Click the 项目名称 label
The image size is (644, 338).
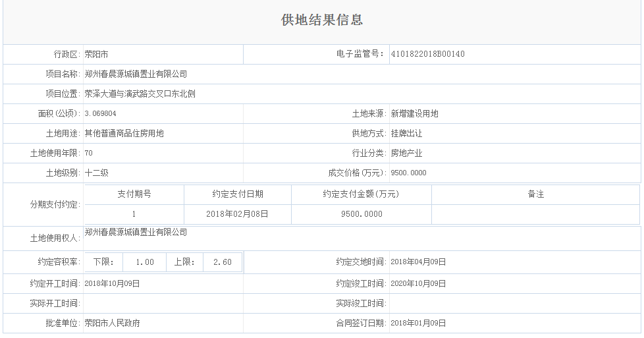[63, 74]
